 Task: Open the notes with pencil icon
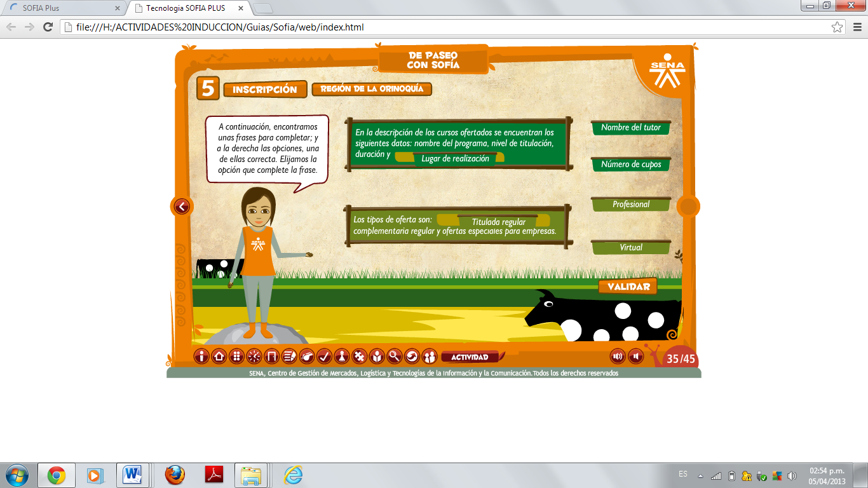(289, 356)
